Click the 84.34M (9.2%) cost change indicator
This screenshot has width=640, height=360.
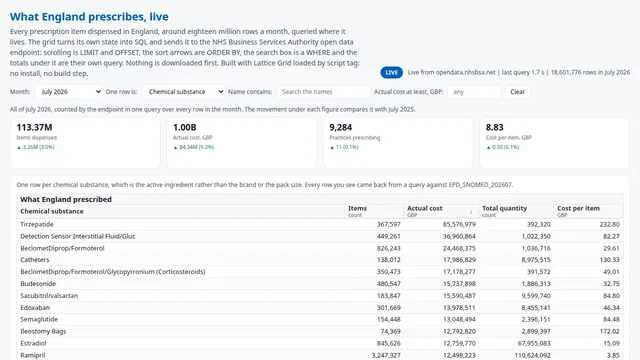(193, 147)
